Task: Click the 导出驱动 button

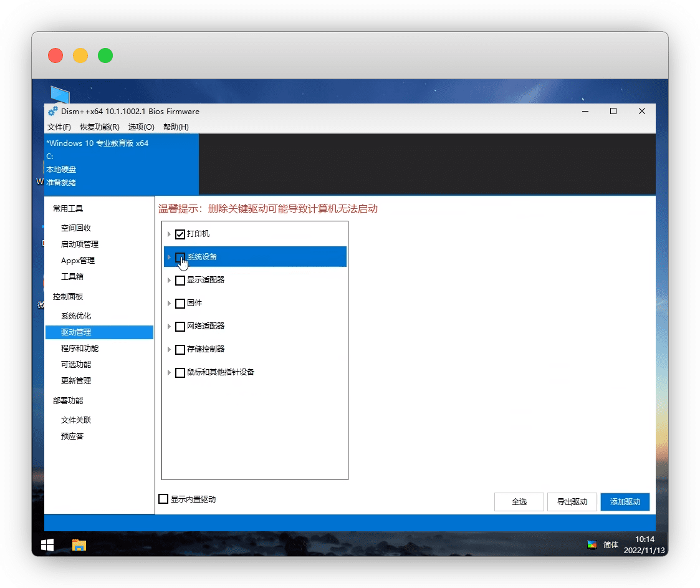Action: pos(572,501)
